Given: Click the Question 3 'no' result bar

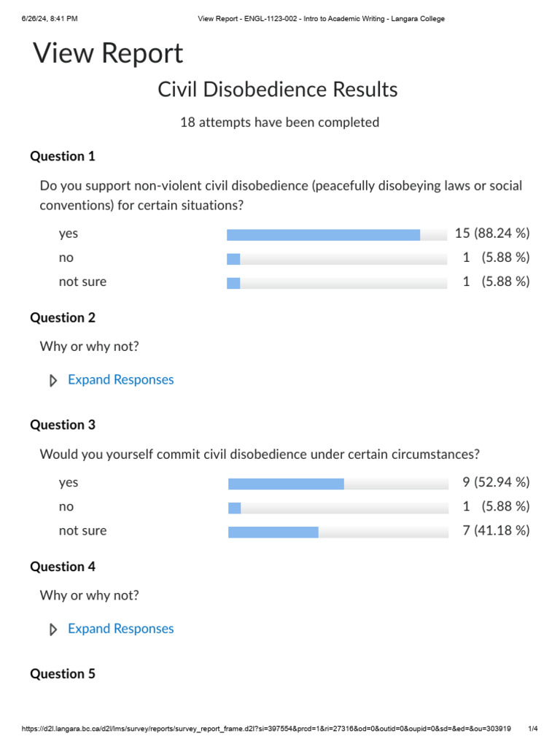Looking at the screenshot, I should coord(338,508).
